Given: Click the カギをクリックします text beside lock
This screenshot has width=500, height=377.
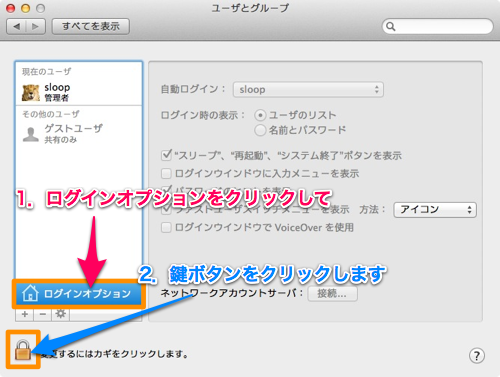Looking at the screenshot, I should [x=141, y=354].
